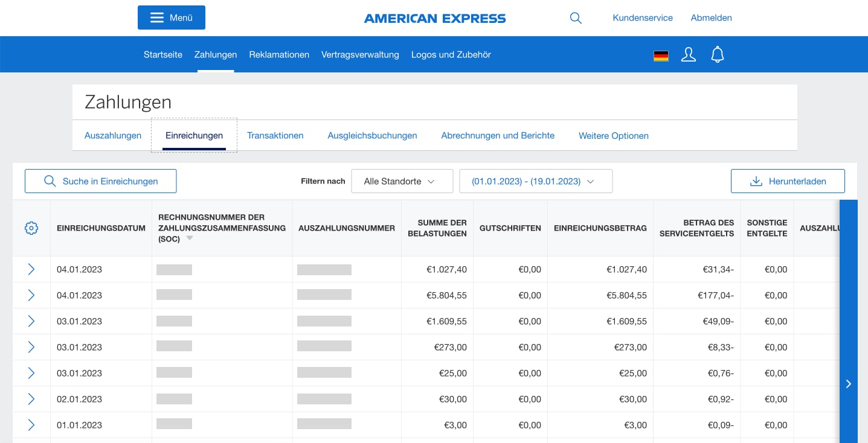The image size is (868, 443).
Task: Switch to the Transaktionen tab
Action: click(x=275, y=135)
